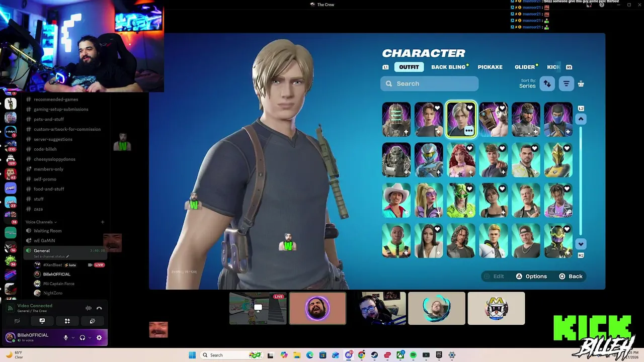Click the Windows taskbar Search box
Viewport: 644px width, 362px height.
[x=231, y=355]
